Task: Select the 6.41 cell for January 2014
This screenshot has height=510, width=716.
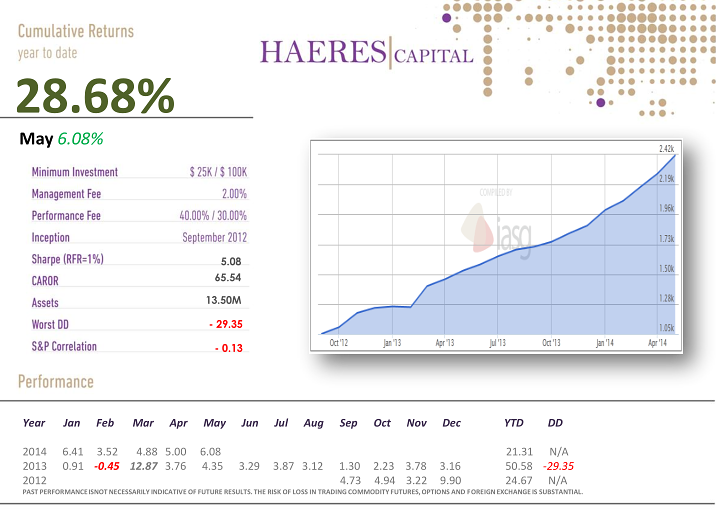Action: coord(73,452)
